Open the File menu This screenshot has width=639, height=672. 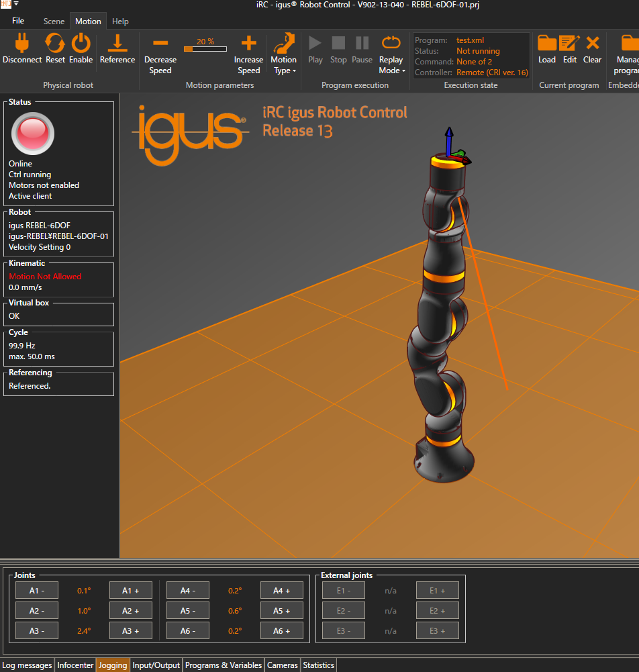pos(18,21)
